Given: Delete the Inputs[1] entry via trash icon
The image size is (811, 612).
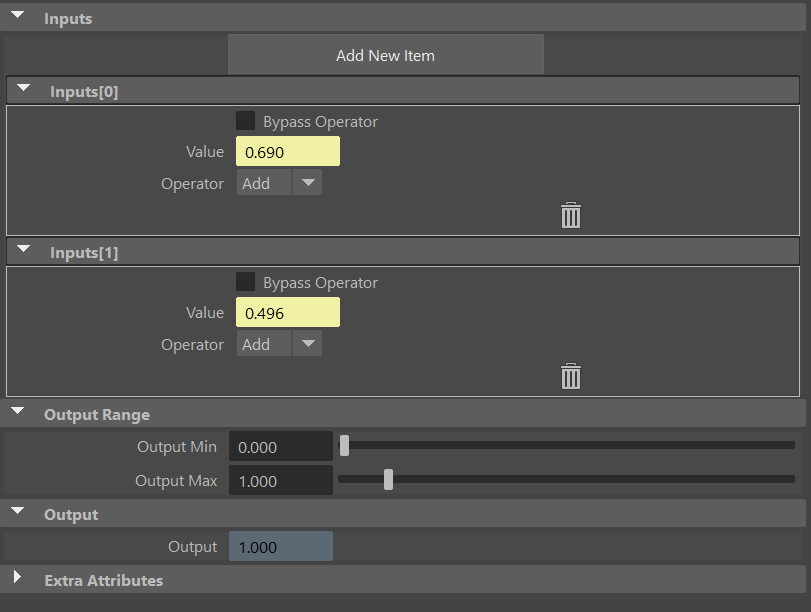Looking at the screenshot, I should (570, 377).
